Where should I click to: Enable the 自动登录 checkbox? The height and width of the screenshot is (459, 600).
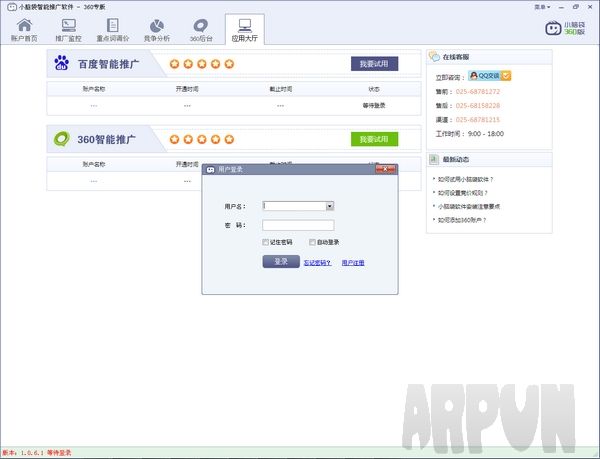coord(313,242)
